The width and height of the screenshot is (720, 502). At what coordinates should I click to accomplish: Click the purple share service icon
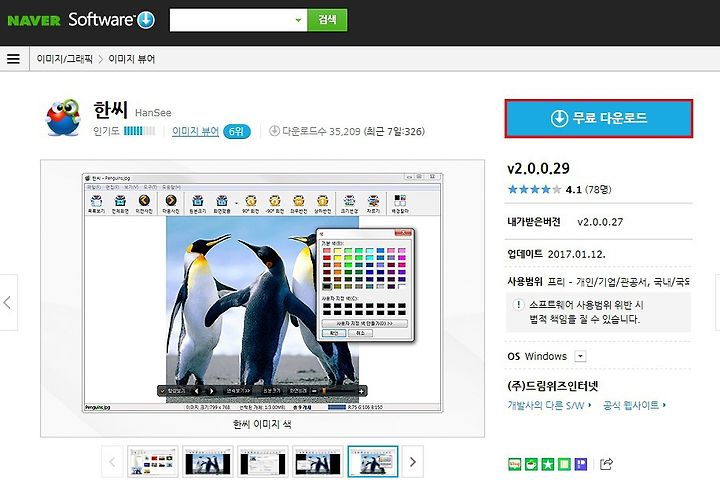581,464
